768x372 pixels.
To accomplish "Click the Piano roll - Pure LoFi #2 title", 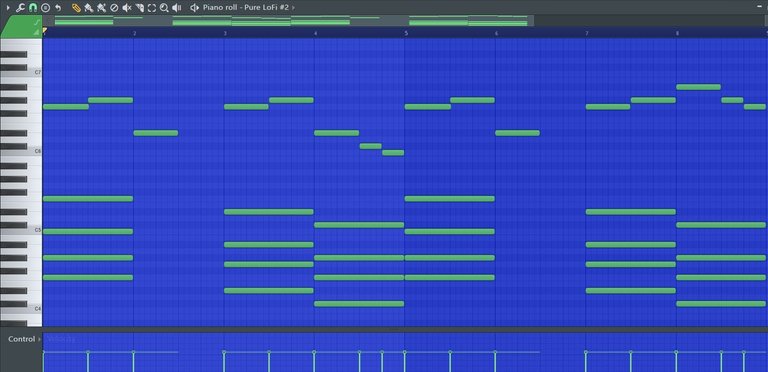I will [246, 8].
